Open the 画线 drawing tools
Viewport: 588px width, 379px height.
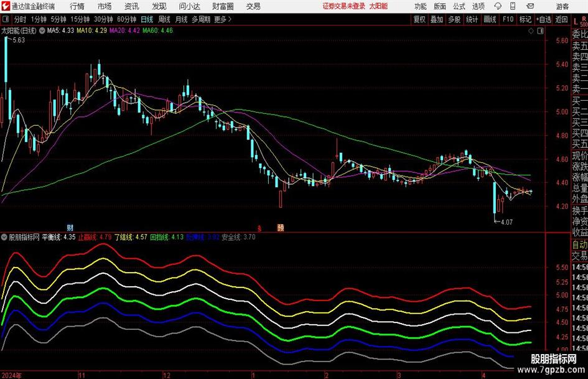490,19
